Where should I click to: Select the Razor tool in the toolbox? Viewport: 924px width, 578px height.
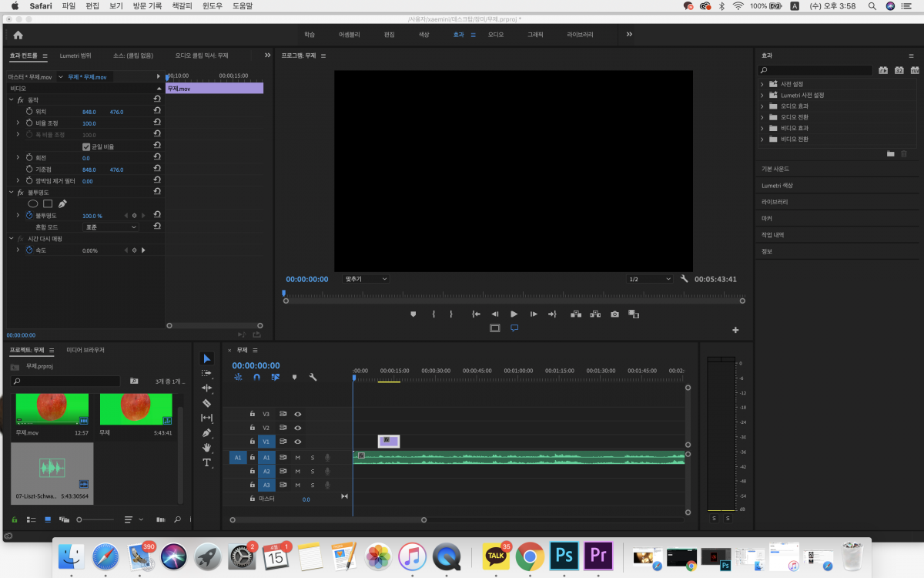(206, 403)
